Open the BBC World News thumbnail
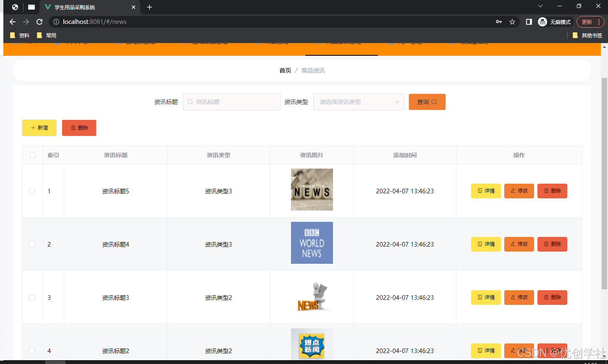 tap(312, 243)
